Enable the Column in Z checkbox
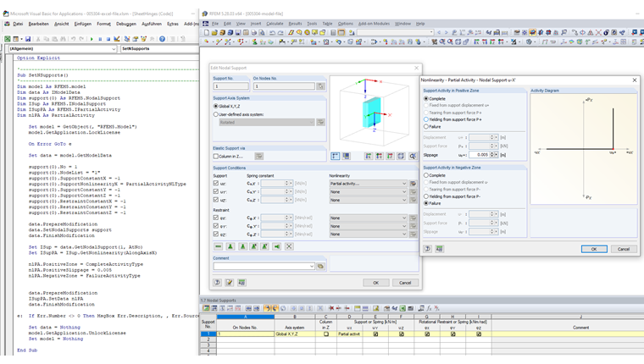 pos(217,157)
